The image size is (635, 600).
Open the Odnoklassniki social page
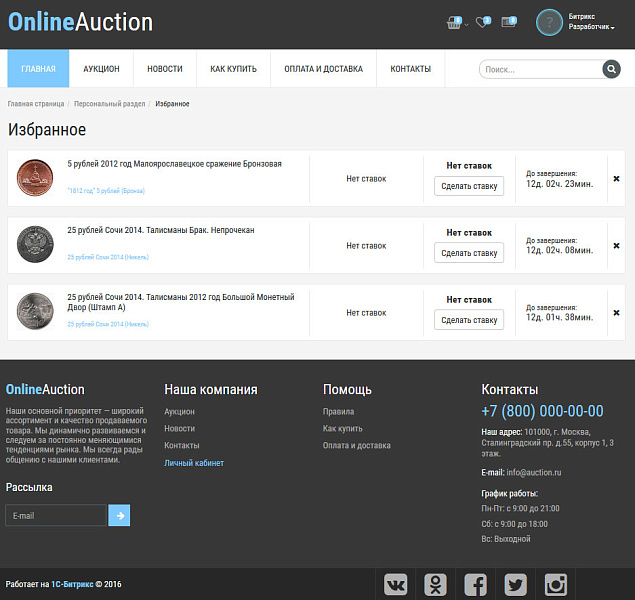436,584
